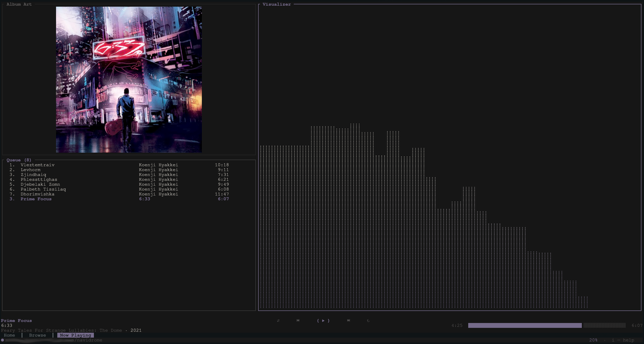Click the release year 2021
Viewport: 644px width, 344px height.
point(136,330)
